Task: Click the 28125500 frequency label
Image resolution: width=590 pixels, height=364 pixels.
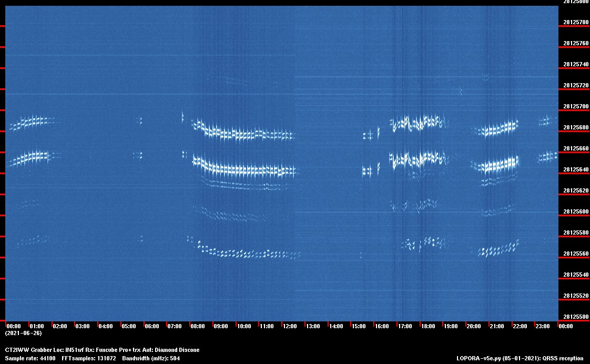Action: 576,317
